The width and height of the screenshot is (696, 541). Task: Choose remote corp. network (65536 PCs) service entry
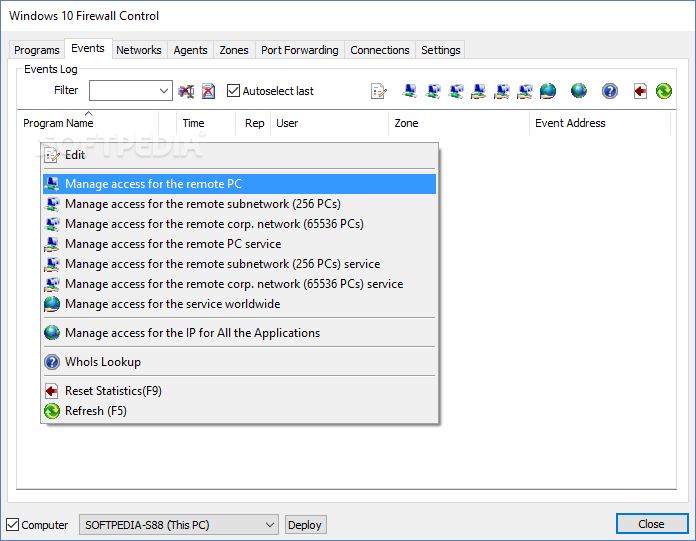(x=240, y=284)
